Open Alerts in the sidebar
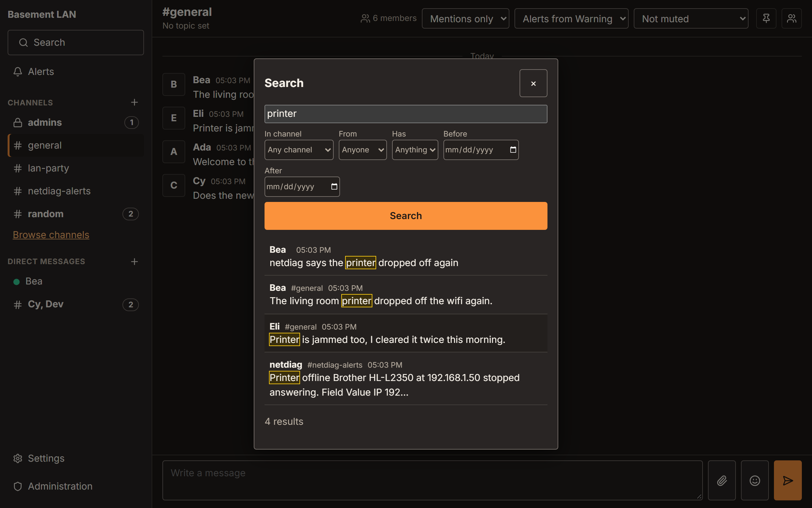812x508 pixels. tap(76, 71)
